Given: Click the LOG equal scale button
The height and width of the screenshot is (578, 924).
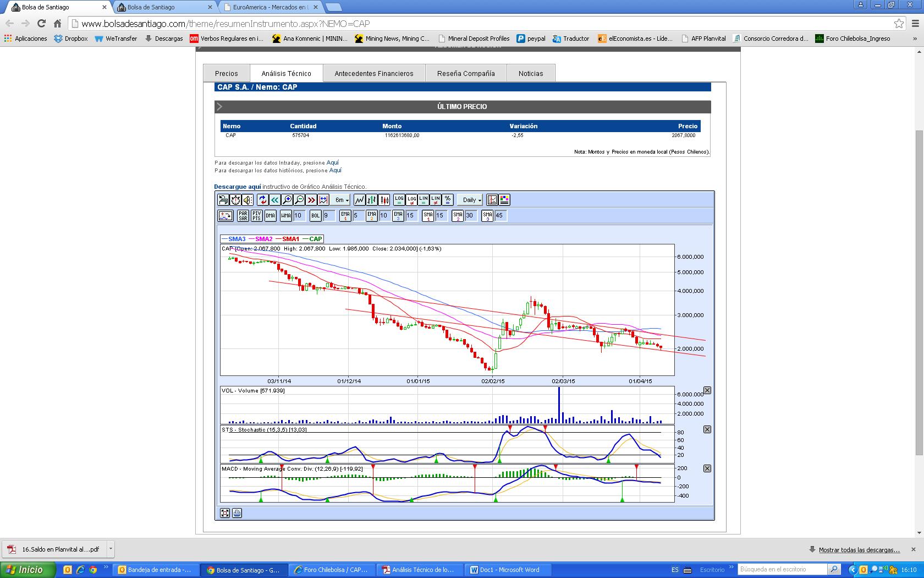Looking at the screenshot, I should 399,200.
